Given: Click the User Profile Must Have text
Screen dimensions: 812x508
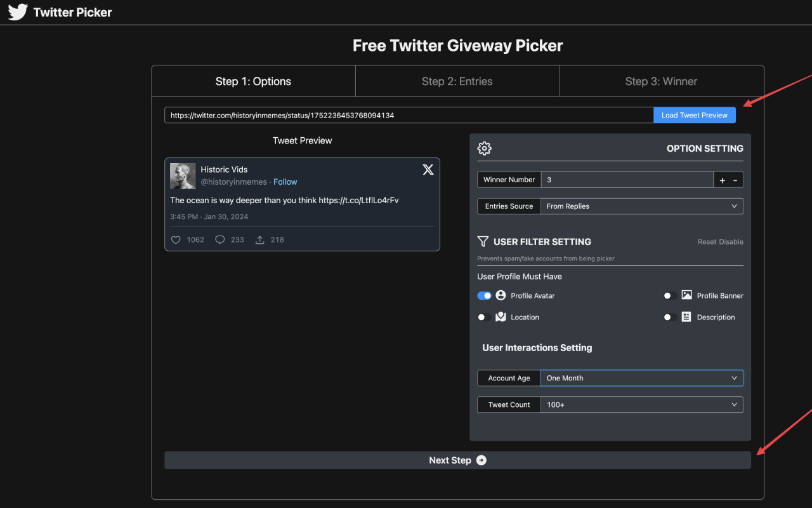Looking at the screenshot, I should (x=520, y=276).
